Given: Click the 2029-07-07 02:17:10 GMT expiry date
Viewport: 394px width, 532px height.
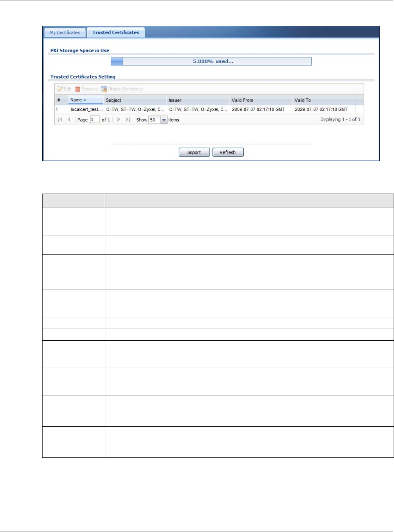Looking at the screenshot, I should [x=321, y=110].
